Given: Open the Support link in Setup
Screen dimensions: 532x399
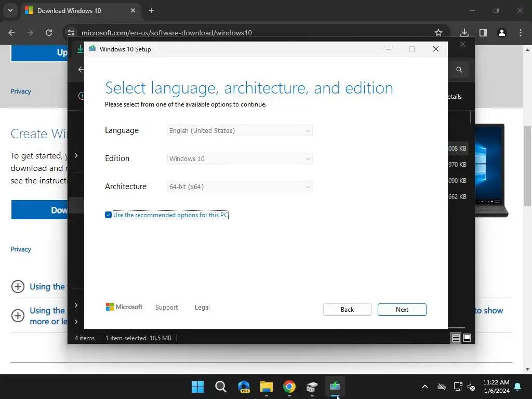Looking at the screenshot, I should click(x=167, y=308).
